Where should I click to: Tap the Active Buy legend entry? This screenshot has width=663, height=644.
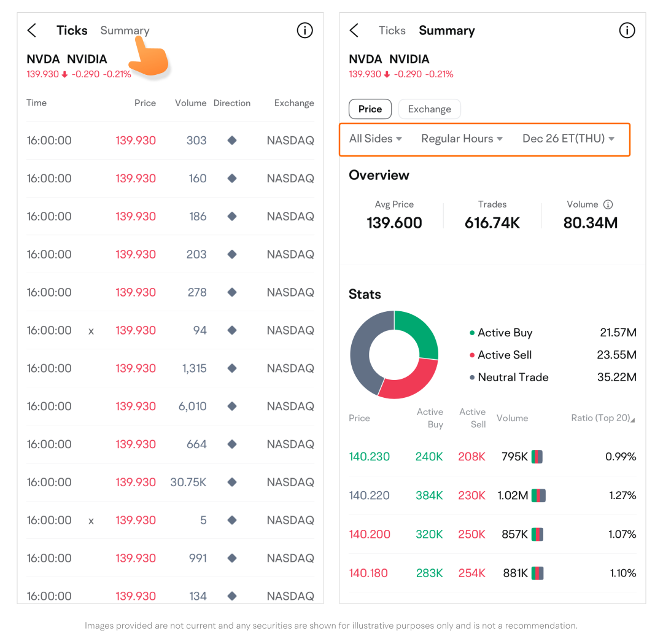tap(505, 333)
